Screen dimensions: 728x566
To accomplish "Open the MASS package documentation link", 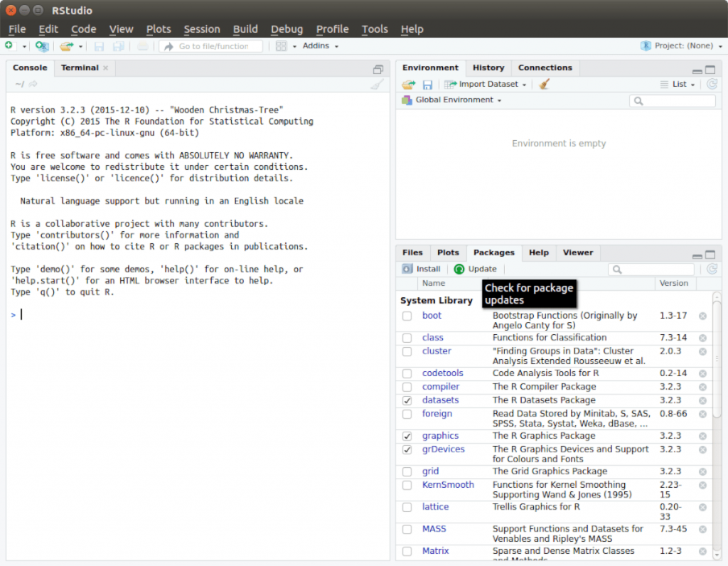I will pos(434,528).
